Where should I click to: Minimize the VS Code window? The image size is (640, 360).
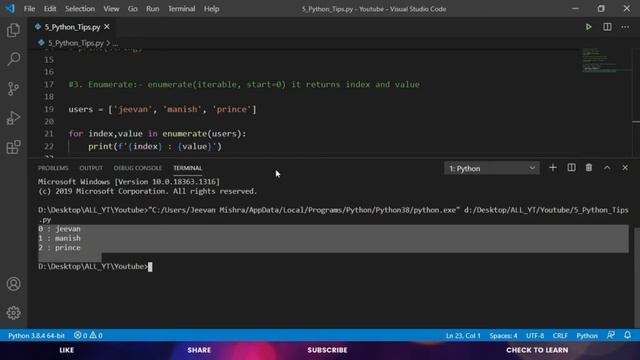pos(575,9)
